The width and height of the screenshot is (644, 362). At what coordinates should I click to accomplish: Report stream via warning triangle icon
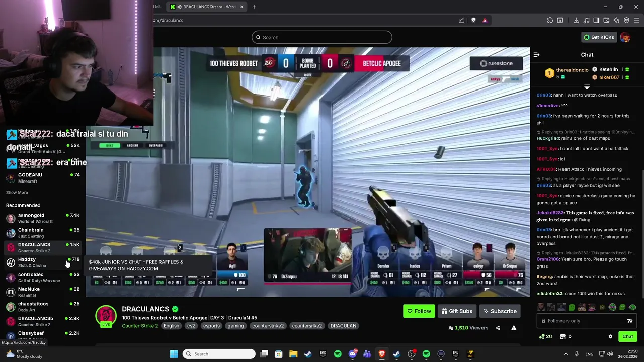(514, 328)
